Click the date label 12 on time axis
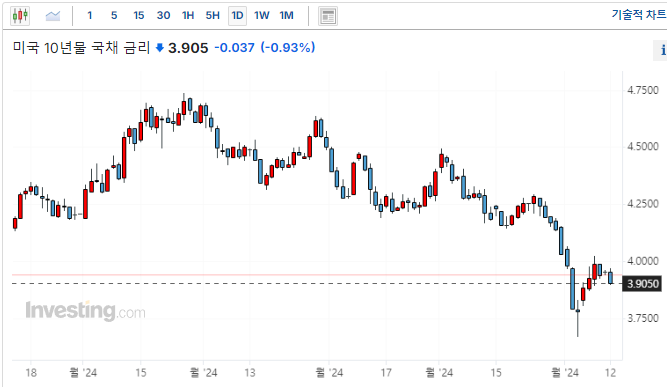Viewport: 667px width, 387px height. [x=610, y=373]
